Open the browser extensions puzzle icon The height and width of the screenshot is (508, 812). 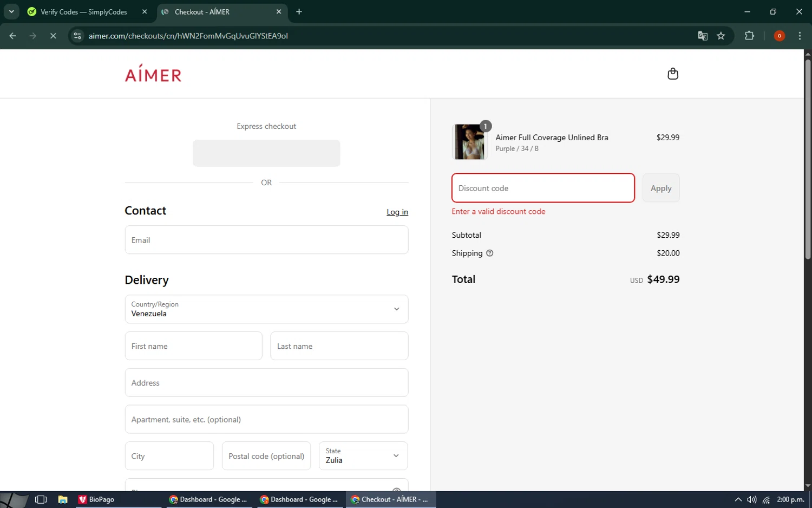pos(749,36)
